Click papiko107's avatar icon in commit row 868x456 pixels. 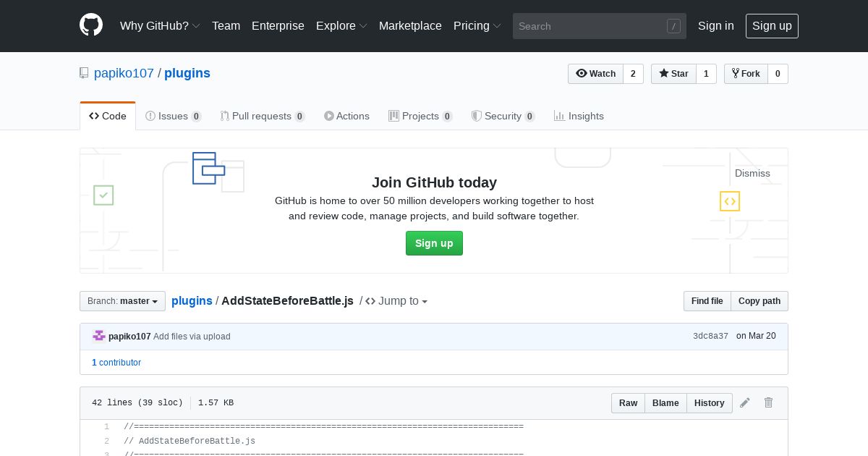[x=99, y=336]
